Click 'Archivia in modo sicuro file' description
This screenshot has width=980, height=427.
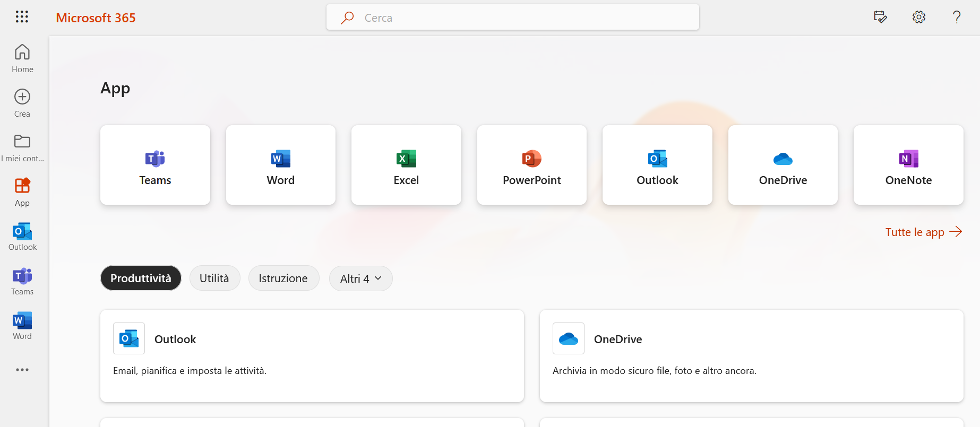pyautogui.click(x=655, y=371)
